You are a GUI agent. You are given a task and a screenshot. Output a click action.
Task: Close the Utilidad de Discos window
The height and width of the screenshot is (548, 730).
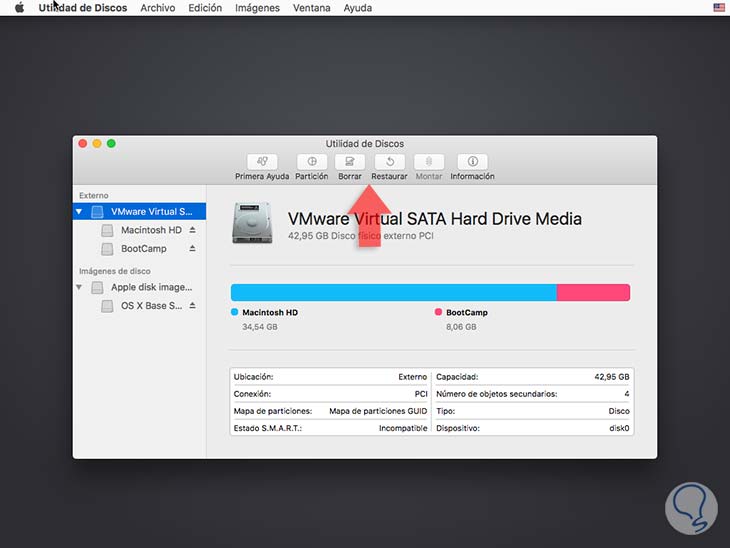click(83, 143)
